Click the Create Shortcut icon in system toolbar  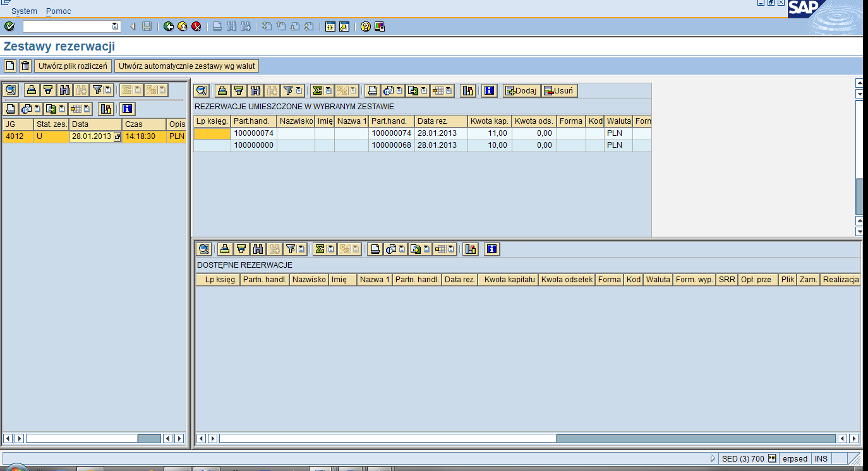pos(344,27)
